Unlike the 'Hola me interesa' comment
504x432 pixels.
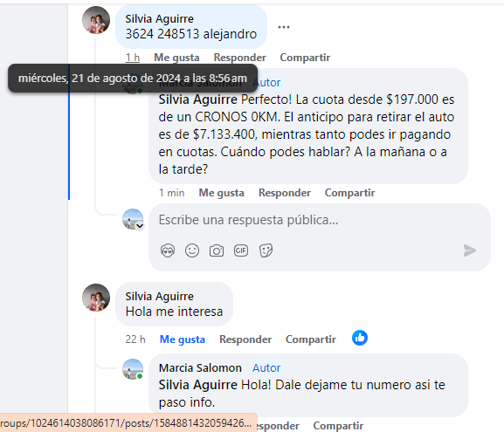pos(183,339)
